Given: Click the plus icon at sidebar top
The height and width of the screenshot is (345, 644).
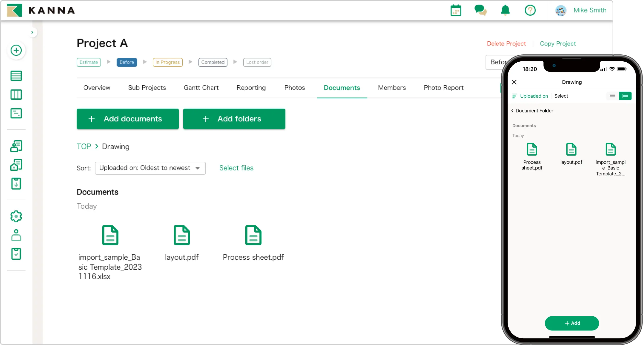Looking at the screenshot, I should (16, 50).
